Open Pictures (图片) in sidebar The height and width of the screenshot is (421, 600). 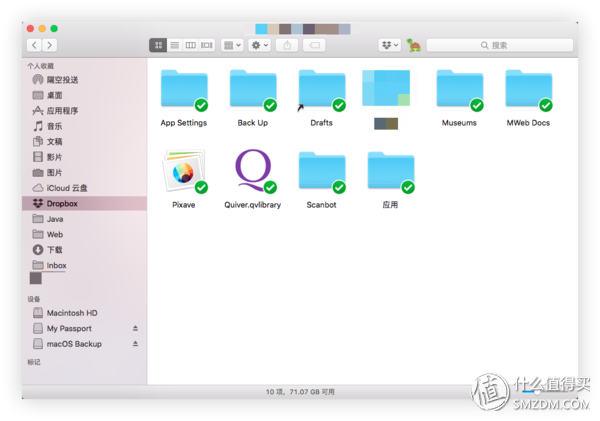click(x=84, y=173)
